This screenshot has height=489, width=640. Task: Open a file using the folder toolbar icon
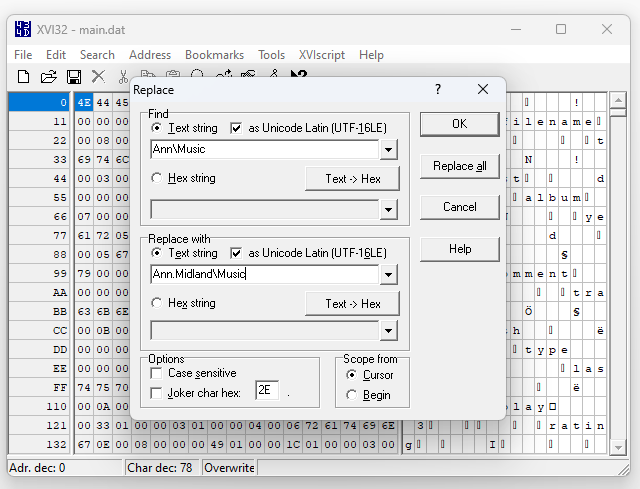[49, 76]
